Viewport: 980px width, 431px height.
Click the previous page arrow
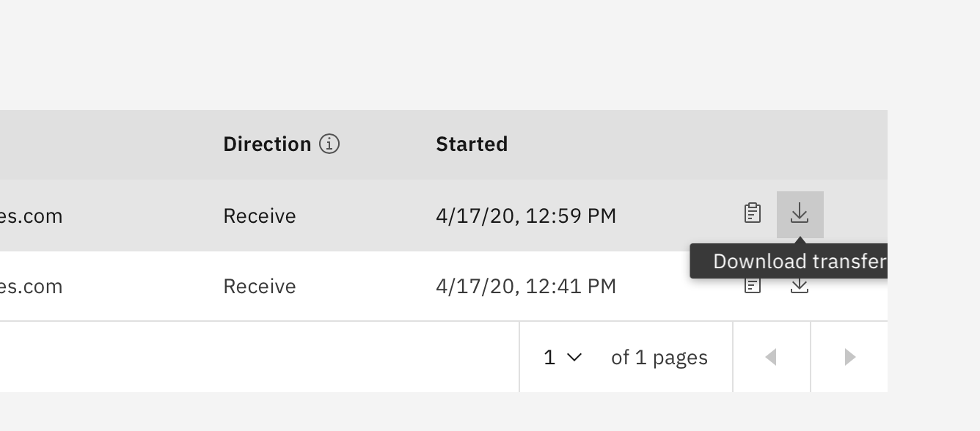pos(771,357)
